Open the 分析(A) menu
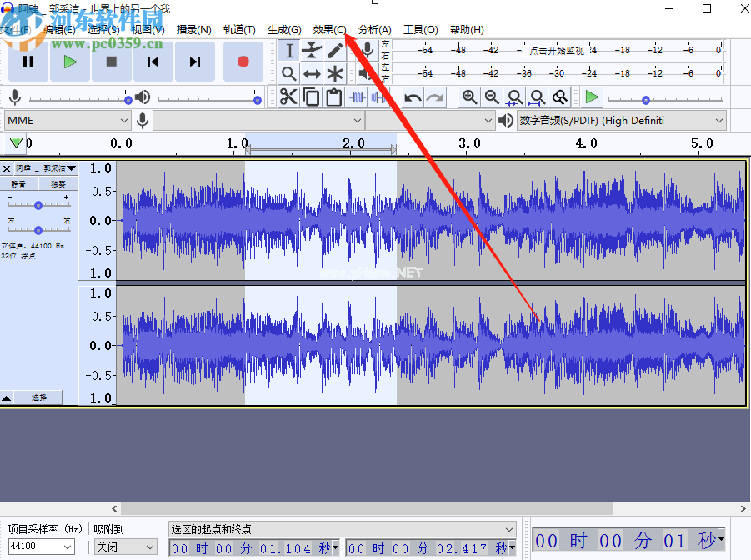 coord(374,30)
